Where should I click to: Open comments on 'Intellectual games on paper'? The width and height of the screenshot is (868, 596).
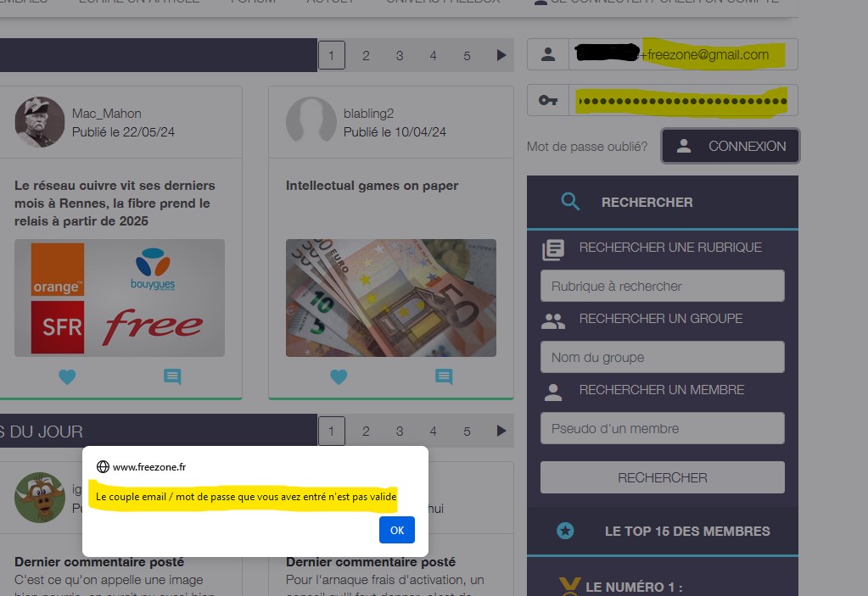444,376
